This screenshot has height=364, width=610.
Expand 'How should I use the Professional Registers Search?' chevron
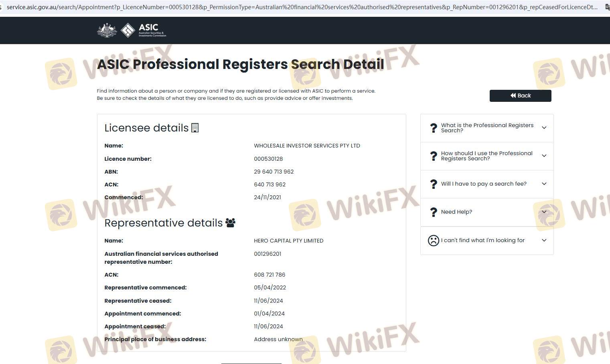[544, 156]
